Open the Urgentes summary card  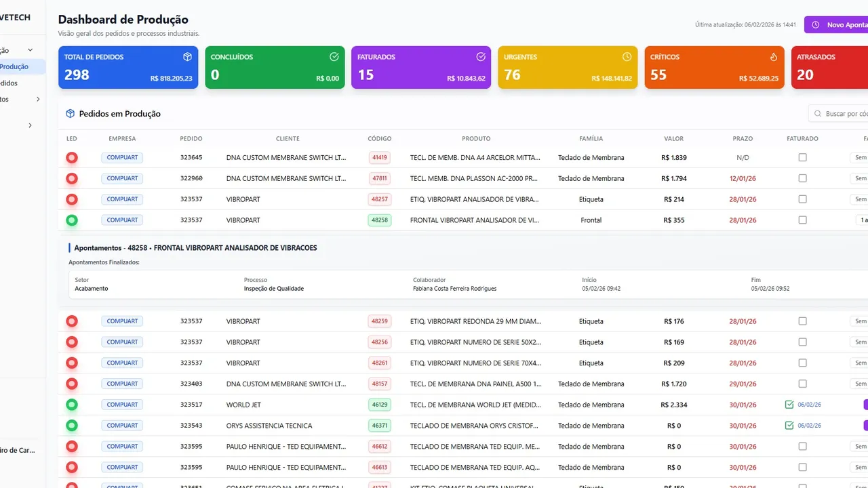(x=568, y=67)
